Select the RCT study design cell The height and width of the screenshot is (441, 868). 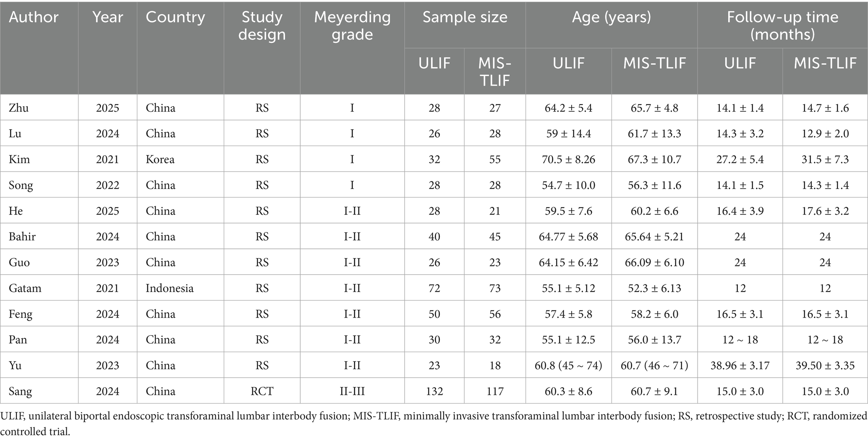click(262, 391)
